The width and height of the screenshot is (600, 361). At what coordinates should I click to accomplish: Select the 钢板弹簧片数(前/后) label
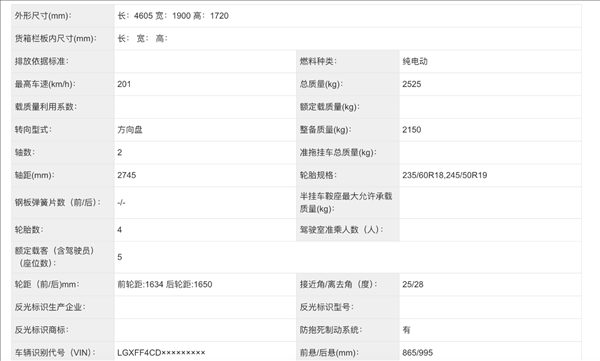coord(58,202)
